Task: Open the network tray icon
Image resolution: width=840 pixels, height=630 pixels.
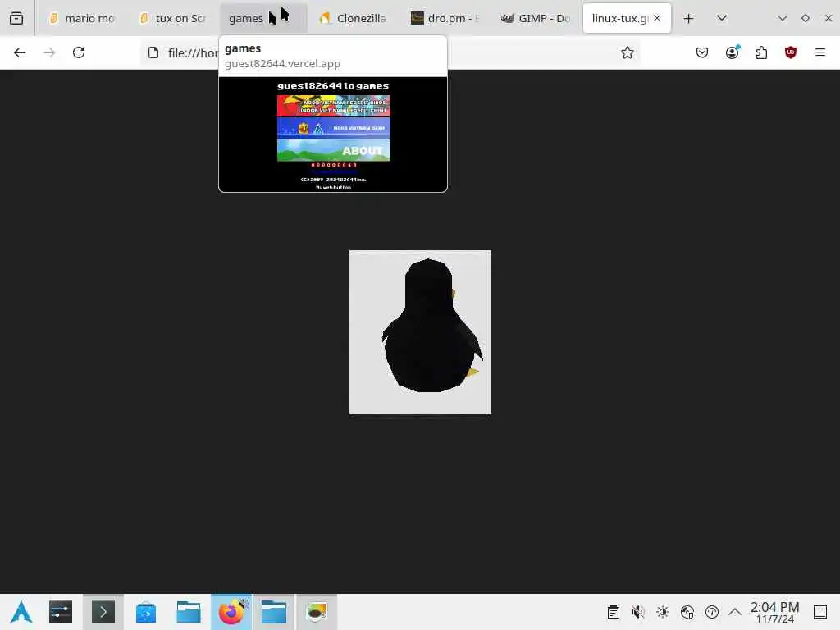Action: point(687,612)
